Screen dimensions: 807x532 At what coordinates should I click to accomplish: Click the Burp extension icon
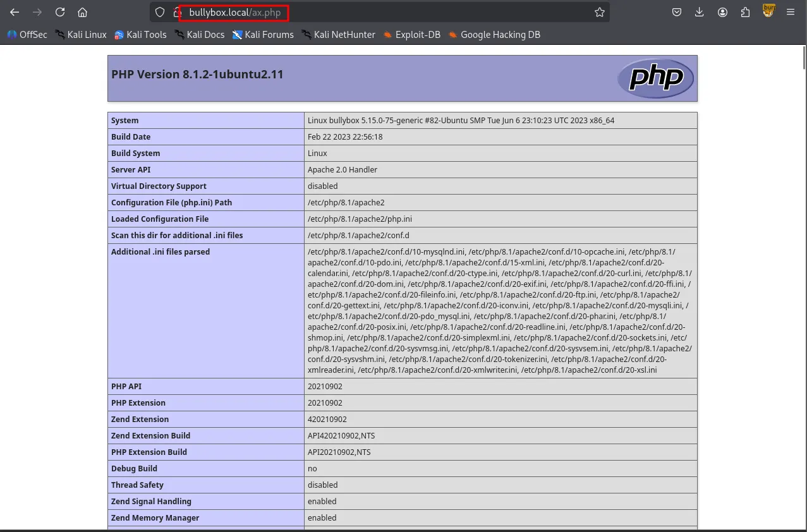coord(768,11)
